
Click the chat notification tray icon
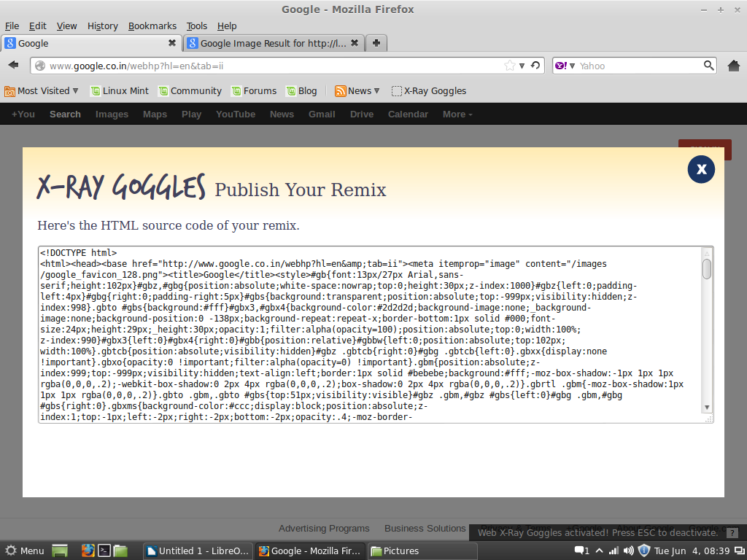tap(581, 551)
